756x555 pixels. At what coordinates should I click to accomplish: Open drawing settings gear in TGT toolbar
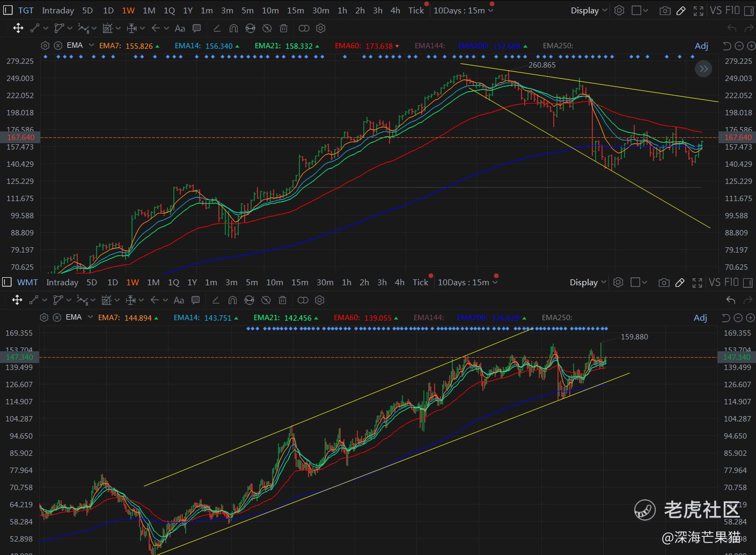tap(321, 28)
